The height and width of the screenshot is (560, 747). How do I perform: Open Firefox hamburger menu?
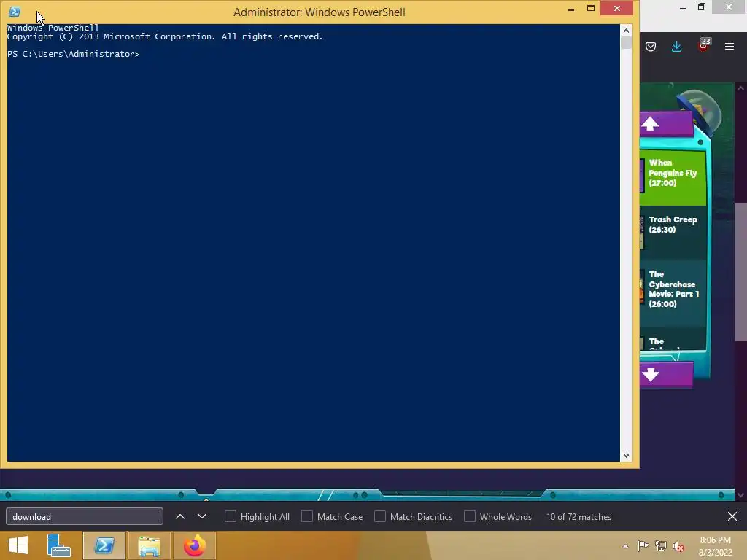pyautogui.click(x=729, y=47)
